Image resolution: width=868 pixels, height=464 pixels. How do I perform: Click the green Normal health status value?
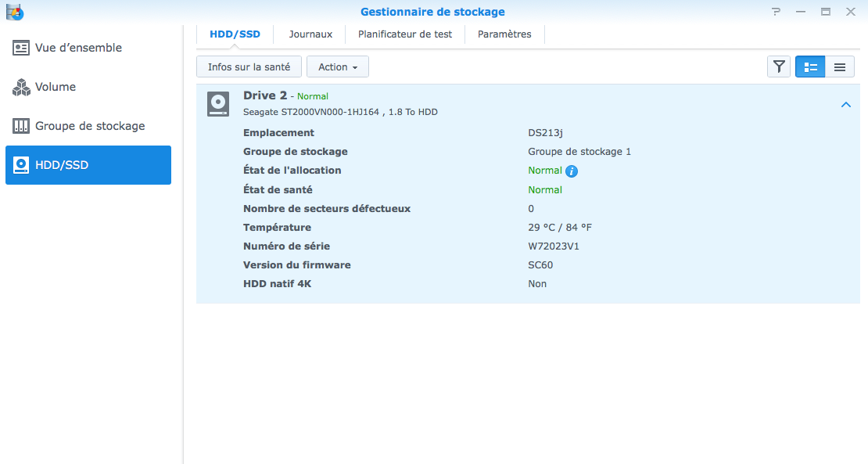point(545,190)
